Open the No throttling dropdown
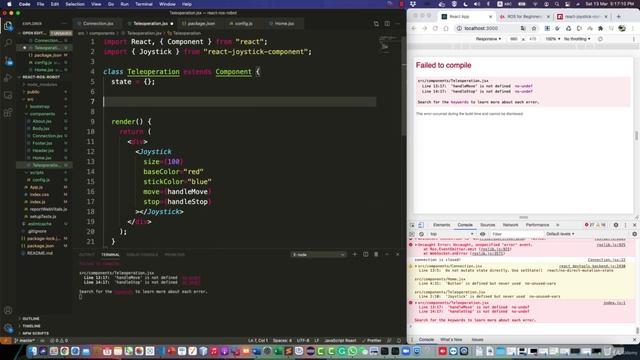This screenshot has width=640, height=360. (577, 39)
